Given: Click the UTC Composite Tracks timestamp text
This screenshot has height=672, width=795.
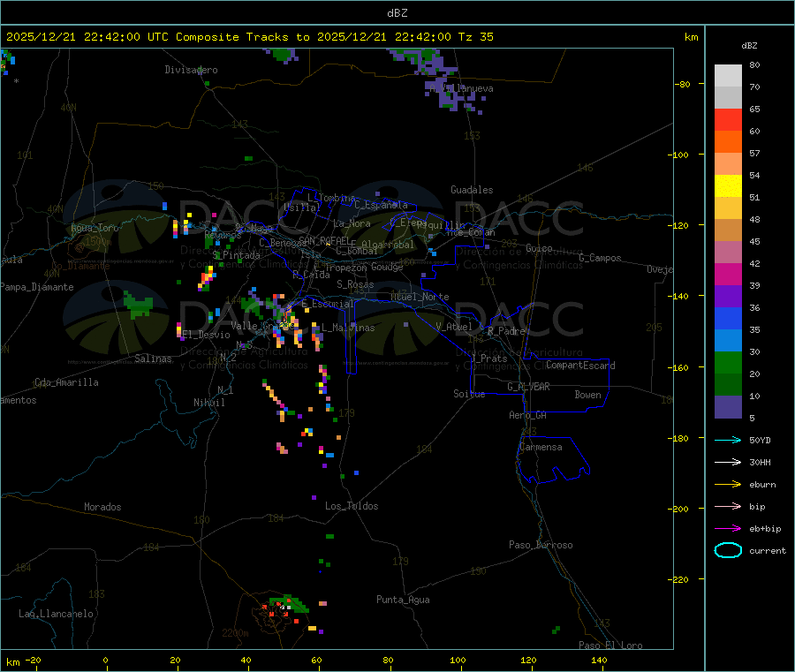Looking at the screenshot, I should click(249, 37).
